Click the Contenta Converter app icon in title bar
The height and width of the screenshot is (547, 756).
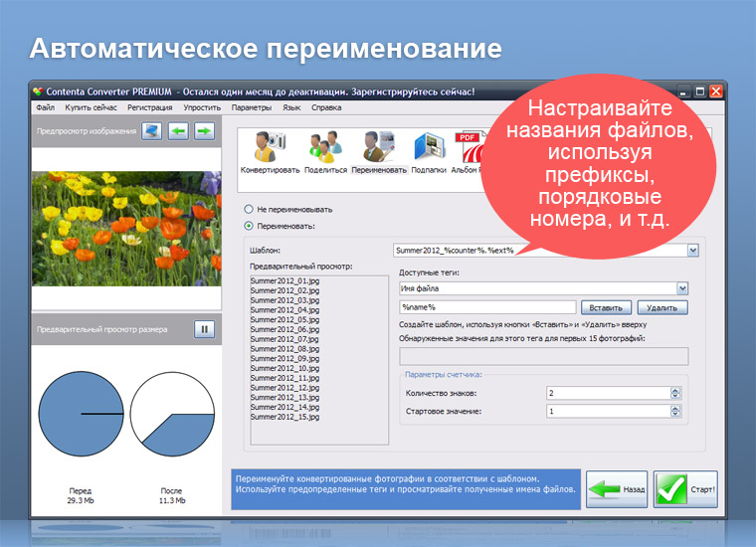coord(38,91)
